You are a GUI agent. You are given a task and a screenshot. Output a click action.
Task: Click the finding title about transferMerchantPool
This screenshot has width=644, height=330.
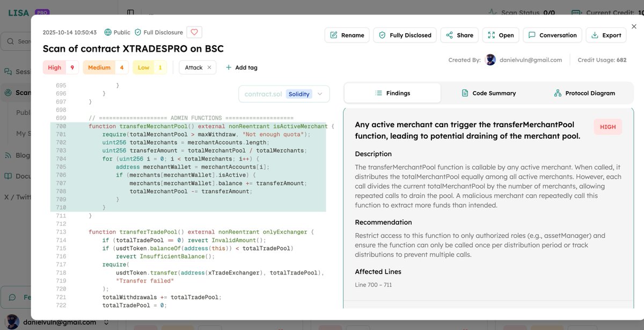point(467,130)
